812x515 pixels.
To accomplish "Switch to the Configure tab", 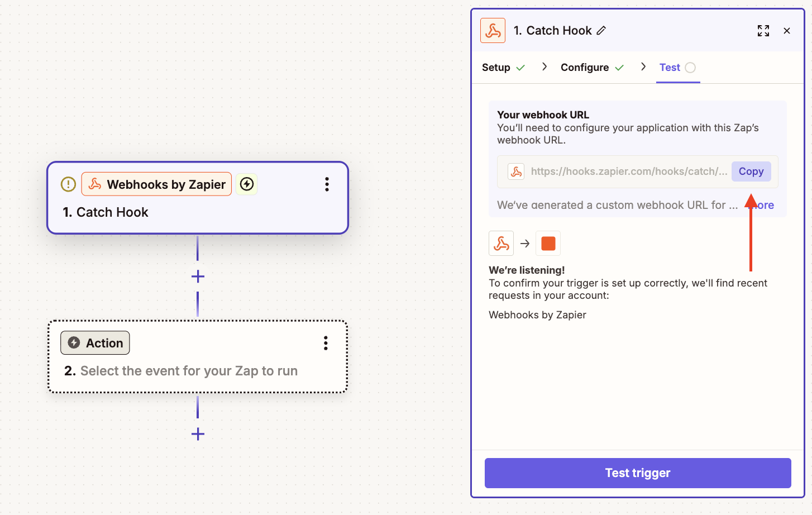I will (x=592, y=68).
